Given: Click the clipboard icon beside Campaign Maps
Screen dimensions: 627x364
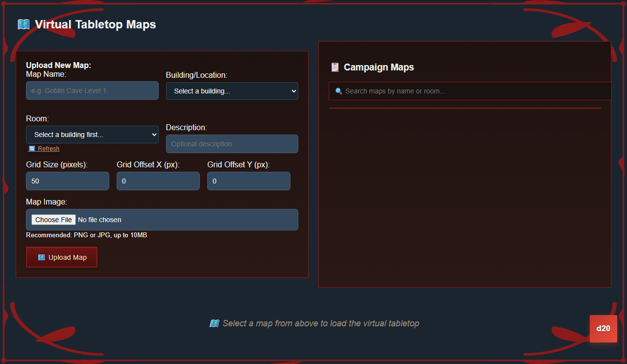Looking at the screenshot, I should coord(335,67).
